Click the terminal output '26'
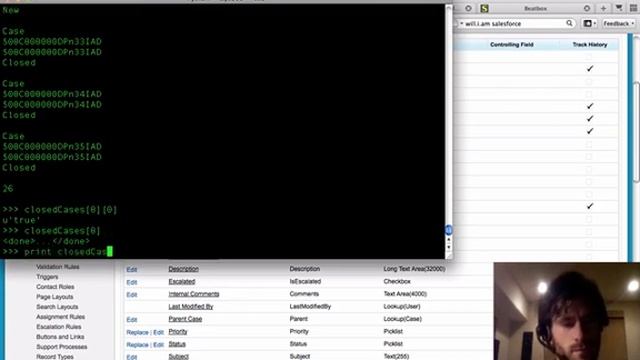The image size is (640, 360). tap(7, 189)
